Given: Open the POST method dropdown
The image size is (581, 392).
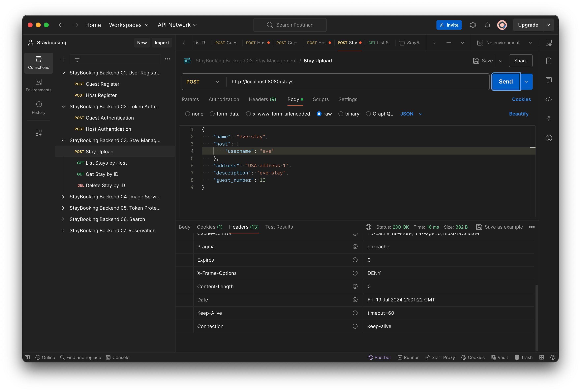Looking at the screenshot, I should (203, 82).
